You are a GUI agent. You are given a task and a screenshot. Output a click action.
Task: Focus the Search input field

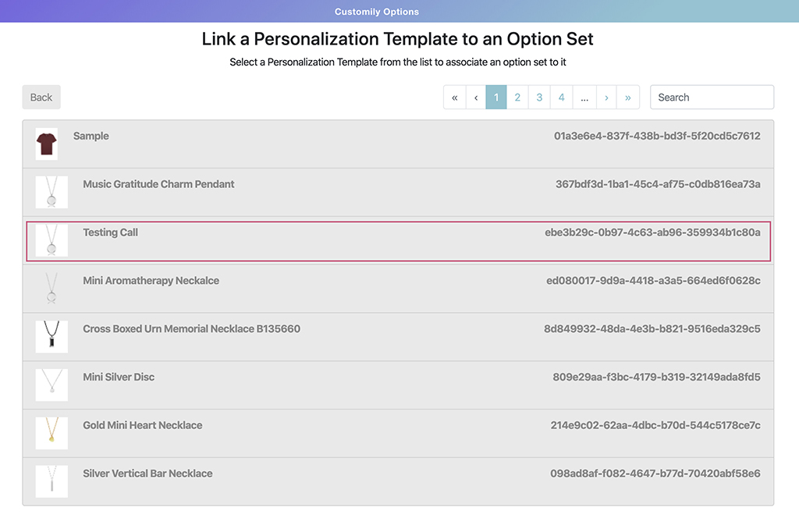(x=712, y=98)
